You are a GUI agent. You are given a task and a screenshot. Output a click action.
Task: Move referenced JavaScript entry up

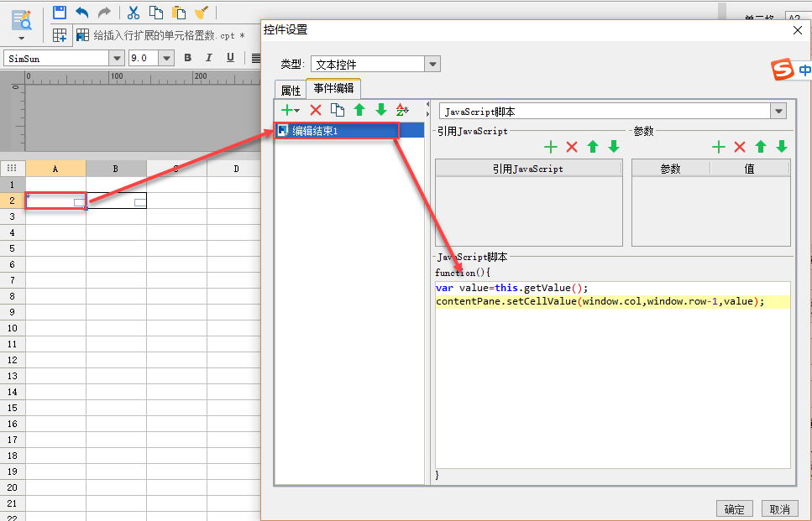point(593,147)
